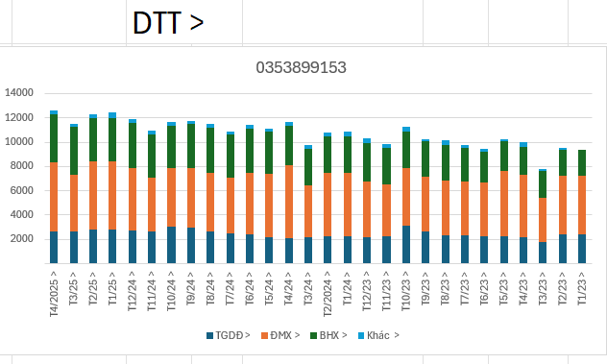Click the green BHX legend swatch
Screen dimensions: 607x364
coord(313,336)
